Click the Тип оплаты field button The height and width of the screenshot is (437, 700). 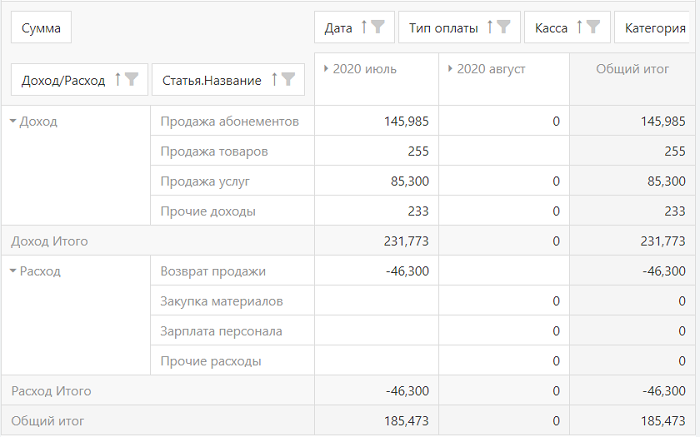coord(459,28)
